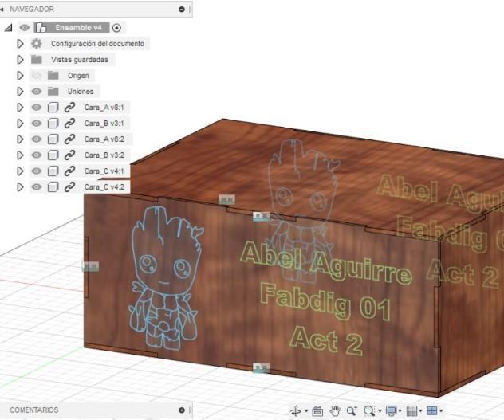Hide the Cara_A v8:1 component

pyautogui.click(x=37, y=108)
